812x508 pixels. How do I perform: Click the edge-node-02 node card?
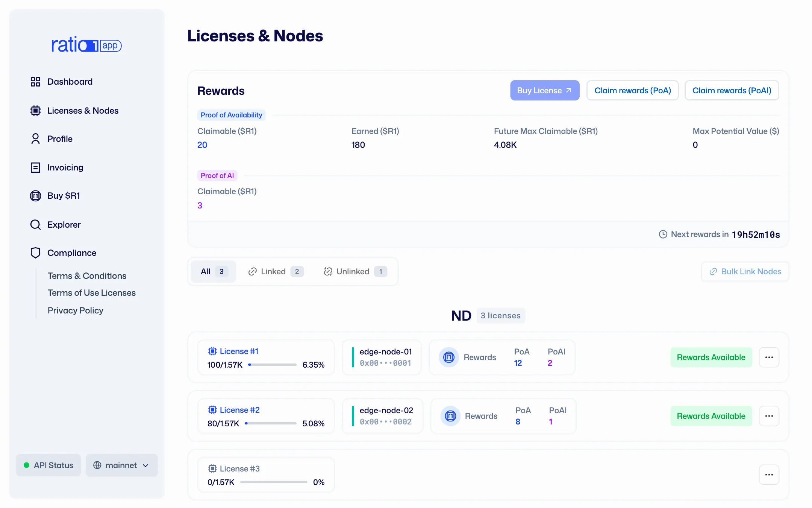tap(382, 416)
